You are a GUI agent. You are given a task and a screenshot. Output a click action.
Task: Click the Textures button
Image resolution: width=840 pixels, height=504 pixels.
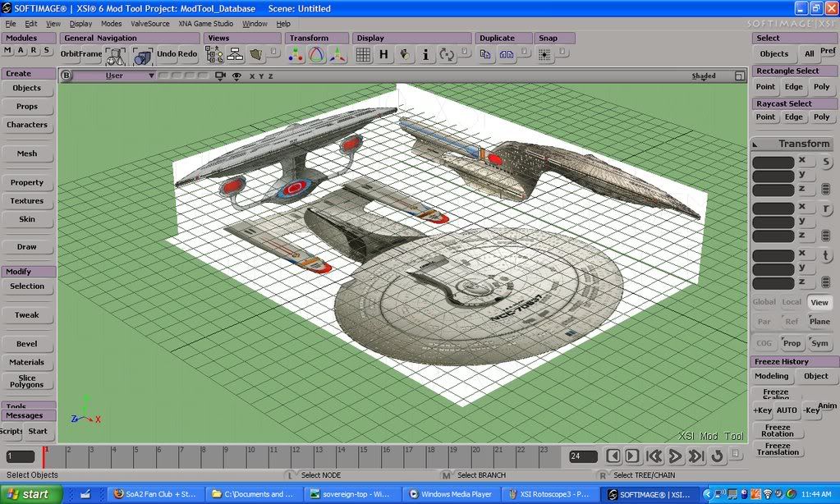[x=27, y=201]
